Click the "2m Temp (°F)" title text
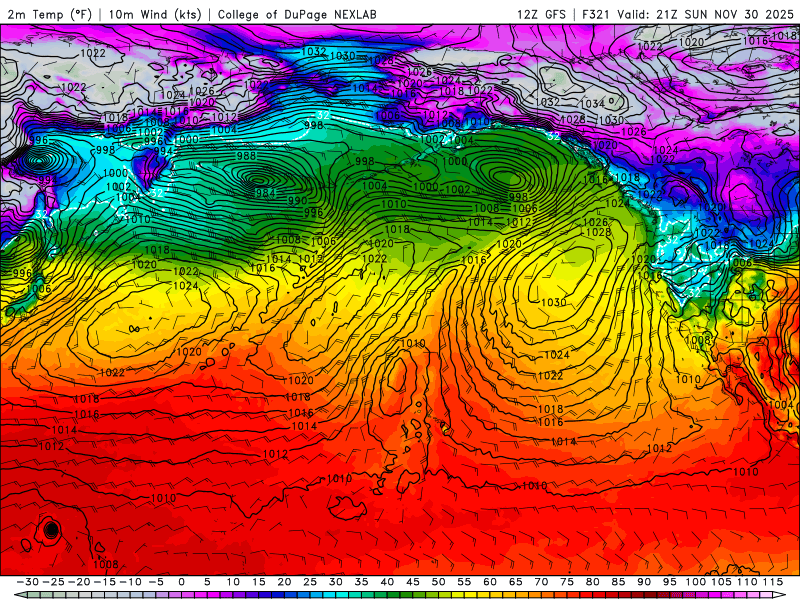Viewport: 800px width, 600px height. tap(49, 14)
